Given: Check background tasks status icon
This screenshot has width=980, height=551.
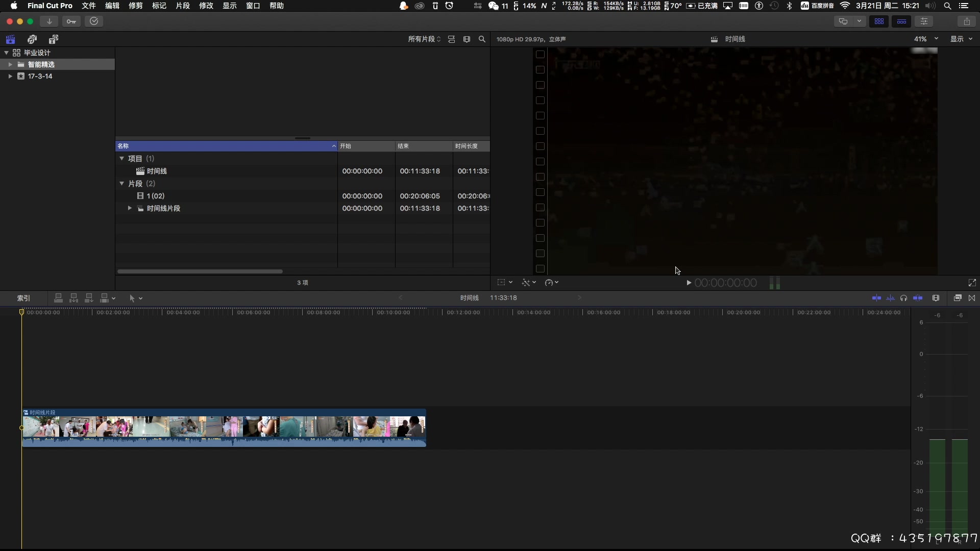Looking at the screenshot, I should [94, 21].
